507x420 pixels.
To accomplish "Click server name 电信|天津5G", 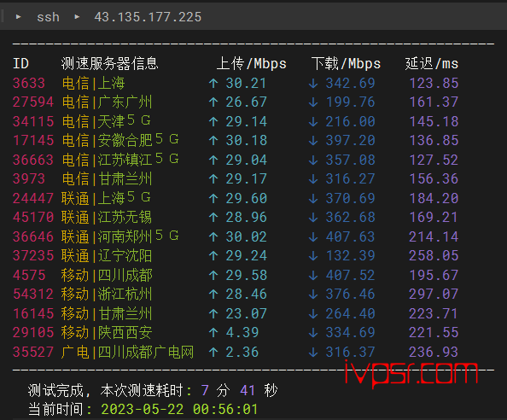I will click(107, 121).
